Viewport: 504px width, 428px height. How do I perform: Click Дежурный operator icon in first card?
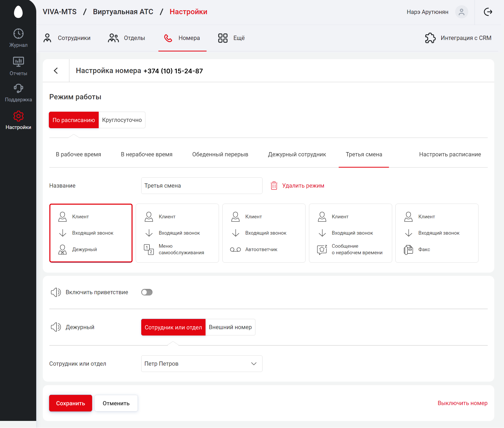click(62, 250)
